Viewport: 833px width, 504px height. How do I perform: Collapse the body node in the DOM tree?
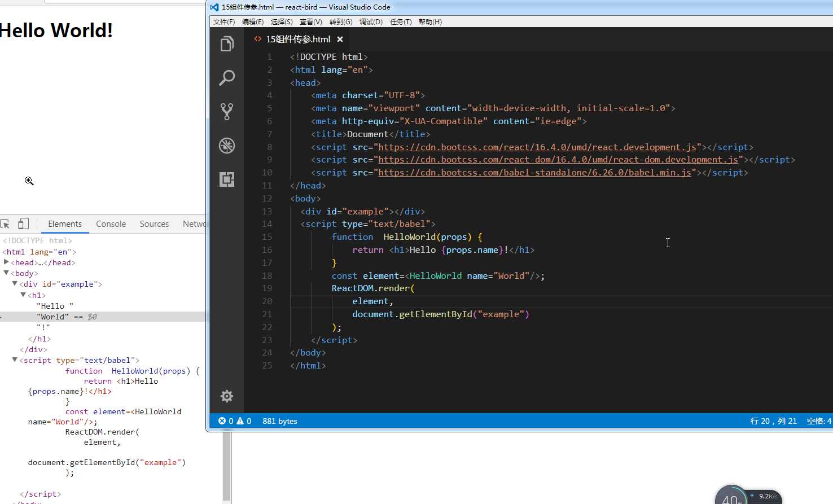(x=6, y=273)
